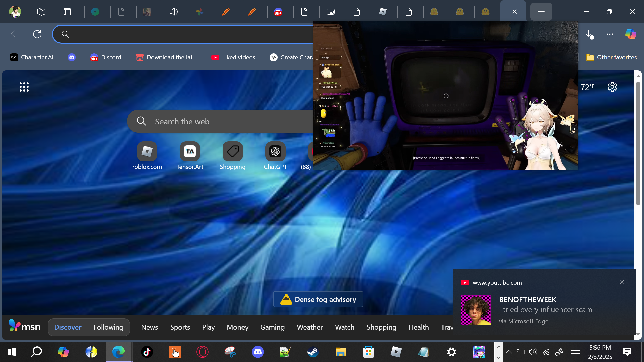Switch to the tab playing audio

coord(174,12)
